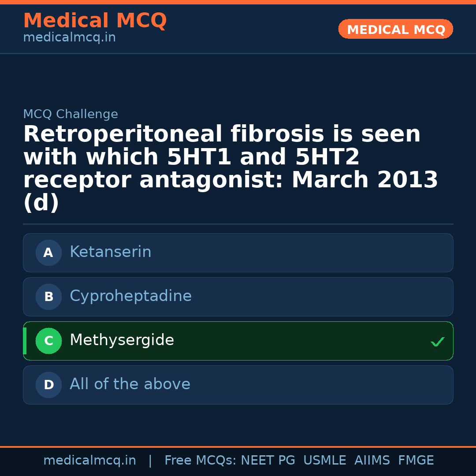Click the orange MEDICAL MCQ badge
The height and width of the screenshot is (476, 476).
pyautogui.click(x=395, y=30)
